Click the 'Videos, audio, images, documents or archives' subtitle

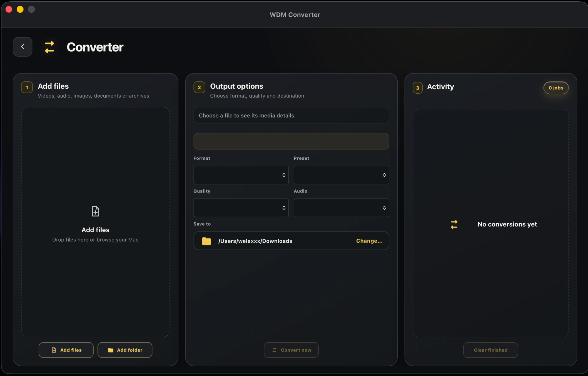(x=93, y=96)
